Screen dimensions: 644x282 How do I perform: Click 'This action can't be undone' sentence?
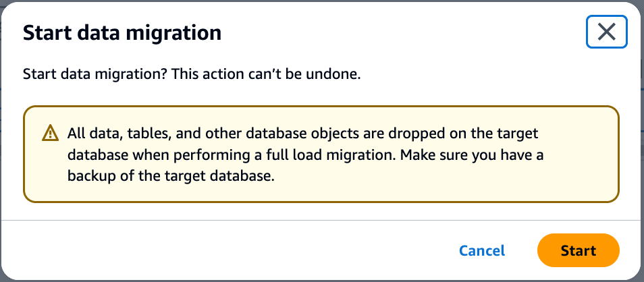(266, 74)
